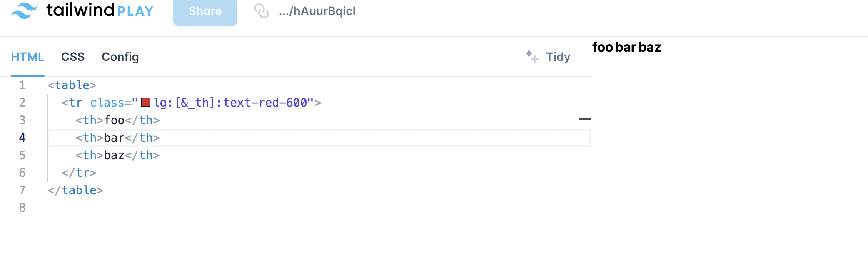Click line number 1 in the editor
868x266 pixels.
click(x=22, y=85)
